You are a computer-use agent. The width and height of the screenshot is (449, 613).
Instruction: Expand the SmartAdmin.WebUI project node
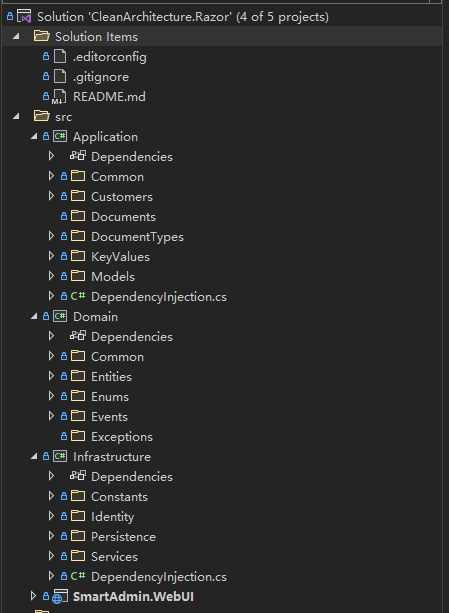(33, 596)
